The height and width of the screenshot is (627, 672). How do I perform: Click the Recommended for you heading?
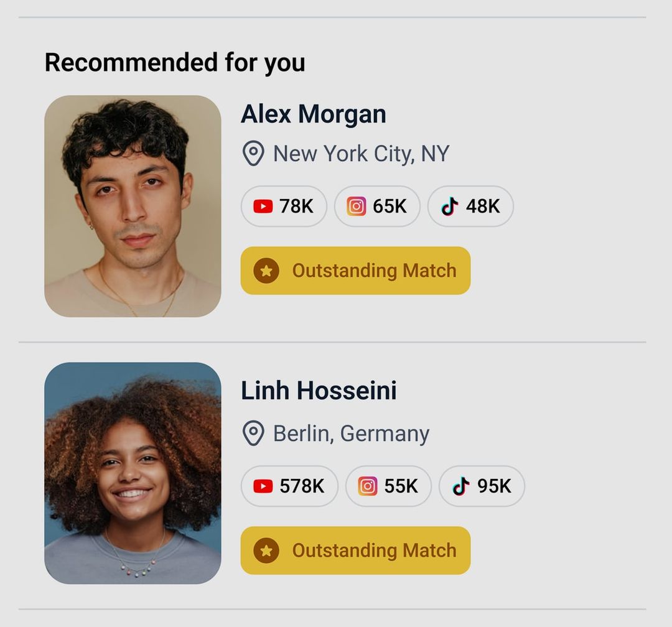click(x=176, y=62)
